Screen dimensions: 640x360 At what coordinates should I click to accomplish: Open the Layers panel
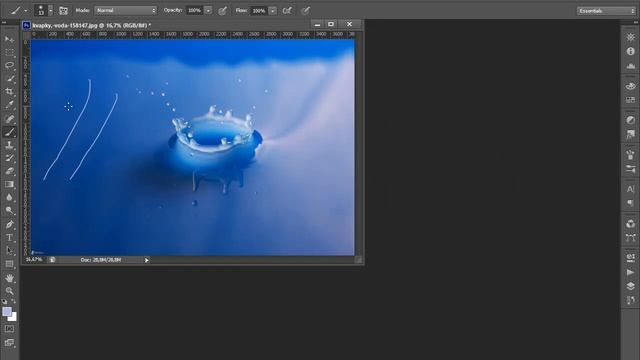click(x=631, y=286)
